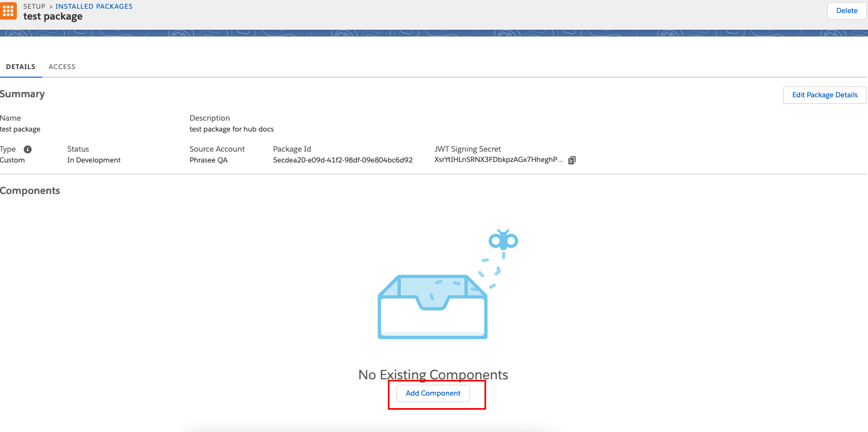The height and width of the screenshot is (432, 868).
Task: Click the Setup breadcrumb text
Action: click(34, 7)
